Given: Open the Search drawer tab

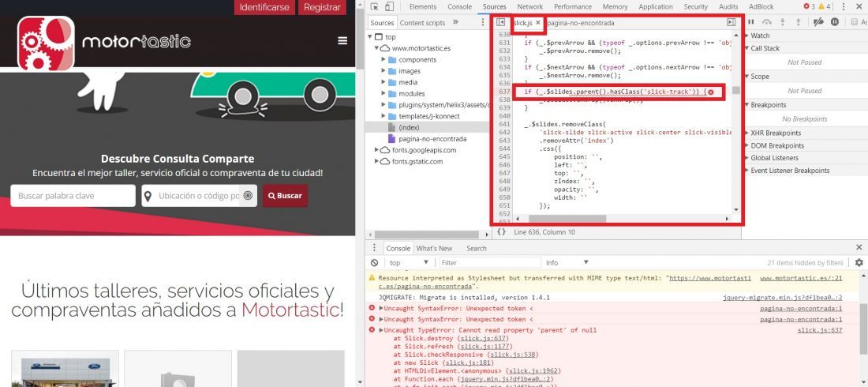Looking at the screenshot, I should coord(476,248).
